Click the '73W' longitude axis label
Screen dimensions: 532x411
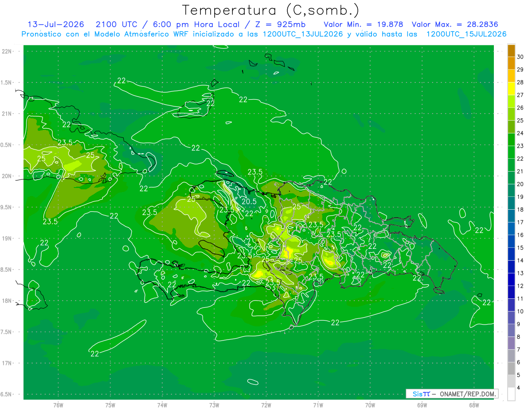click(x=214, y=405)
